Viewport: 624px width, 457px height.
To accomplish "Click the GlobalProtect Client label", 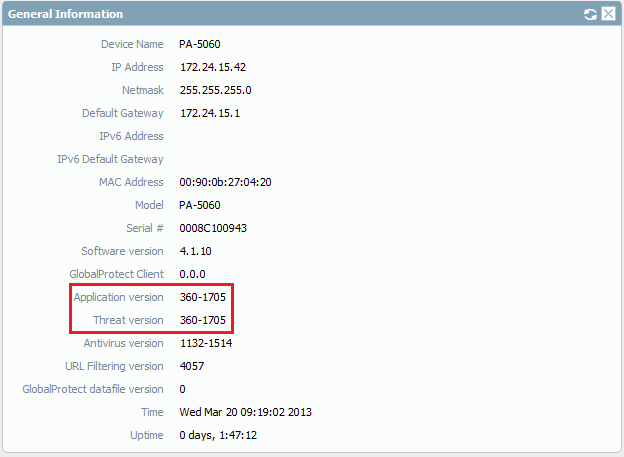I will [117, 274].
